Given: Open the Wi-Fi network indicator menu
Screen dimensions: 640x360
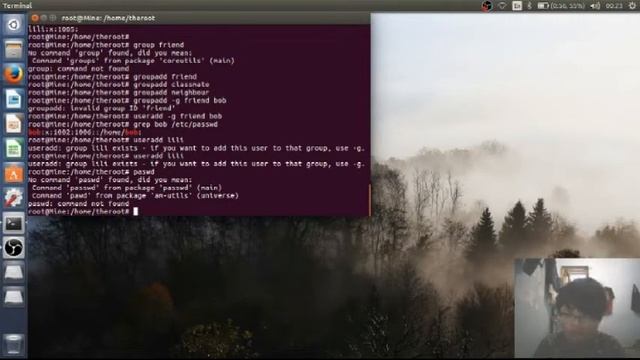Looking at the screenshot, I should tap(502, 6).
